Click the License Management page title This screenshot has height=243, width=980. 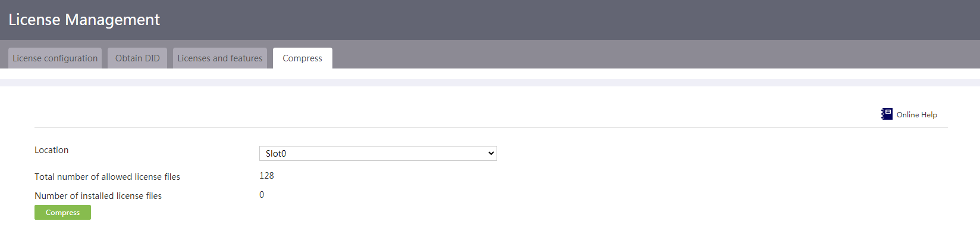coord(84,20)
